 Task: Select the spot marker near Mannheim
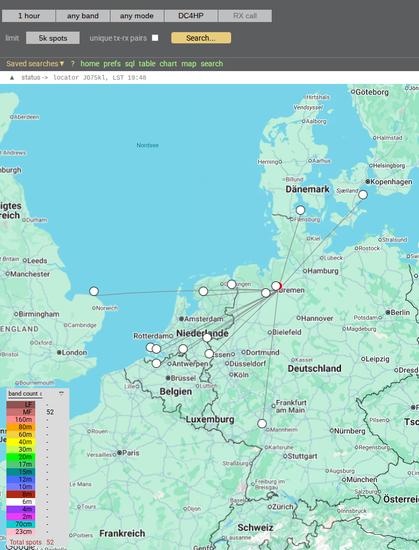pos(262,424)
